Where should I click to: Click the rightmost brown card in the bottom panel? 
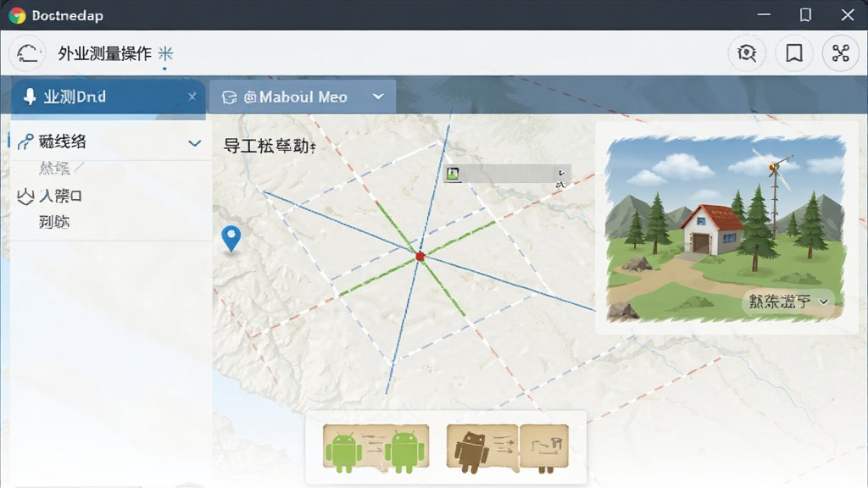coord(544,448)
